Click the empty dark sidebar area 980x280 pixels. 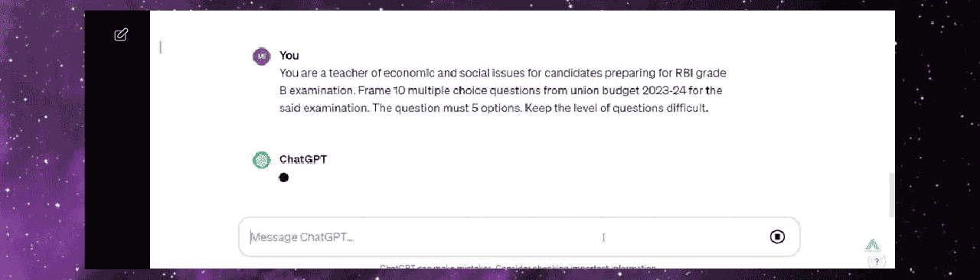117,153
